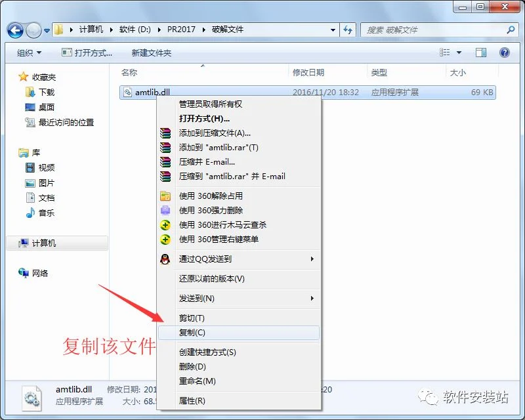This screenshot has width=525, height=420.
Task: Click the folder icon in address bar
Action: [59, 30]
